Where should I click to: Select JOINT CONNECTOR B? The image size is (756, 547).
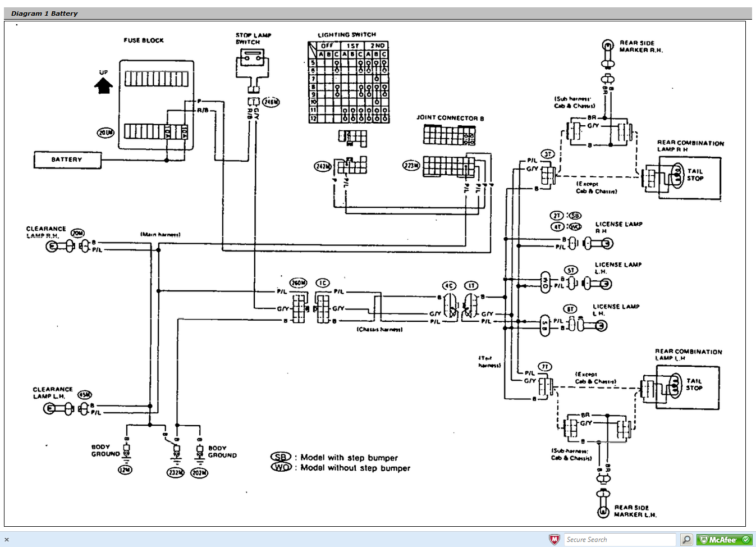(449, 133)
